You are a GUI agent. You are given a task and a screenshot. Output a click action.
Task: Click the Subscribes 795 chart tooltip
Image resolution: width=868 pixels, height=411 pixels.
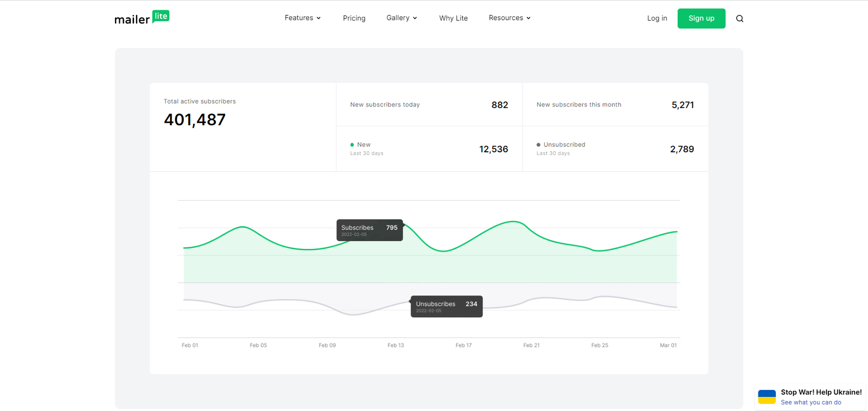tap(369, 230)
